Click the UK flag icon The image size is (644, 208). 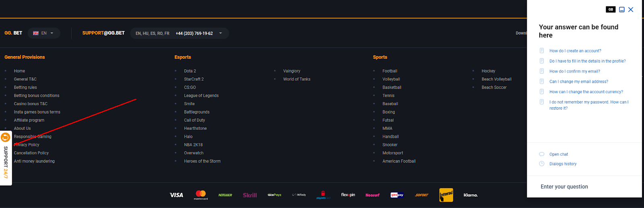[x=36, y=33]
